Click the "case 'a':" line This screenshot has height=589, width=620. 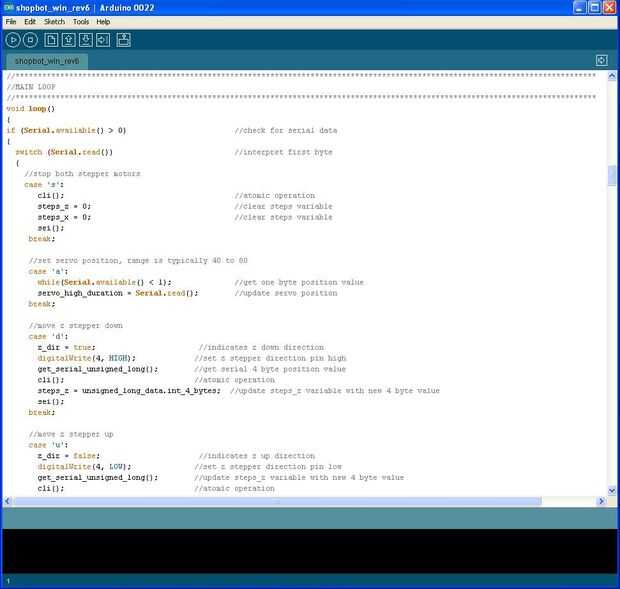click(48, 272)
